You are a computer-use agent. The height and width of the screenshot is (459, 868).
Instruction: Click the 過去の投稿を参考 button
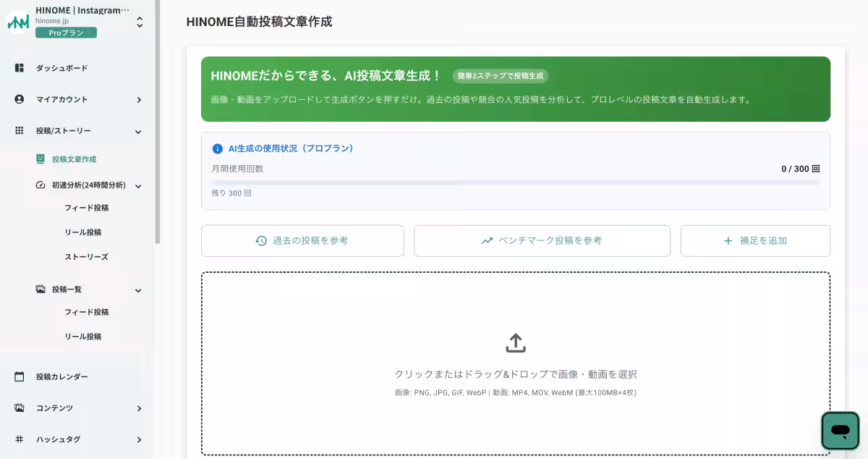point(302,240)
